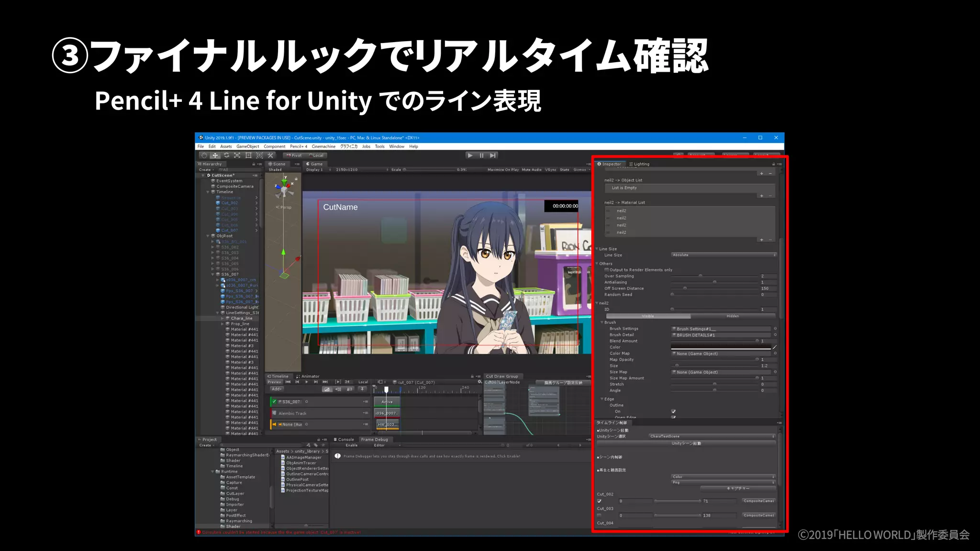Viewport: 980px width, 551px height.
Task: Collapse the ObjRoot tree item
Action: click(x=208, y=236)
